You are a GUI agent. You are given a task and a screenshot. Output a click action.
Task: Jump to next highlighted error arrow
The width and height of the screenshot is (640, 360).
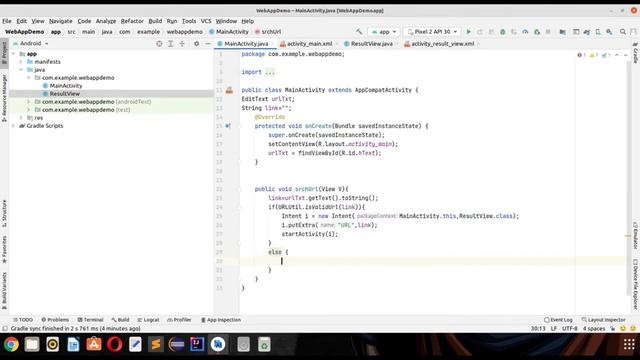tap(625, 55)
